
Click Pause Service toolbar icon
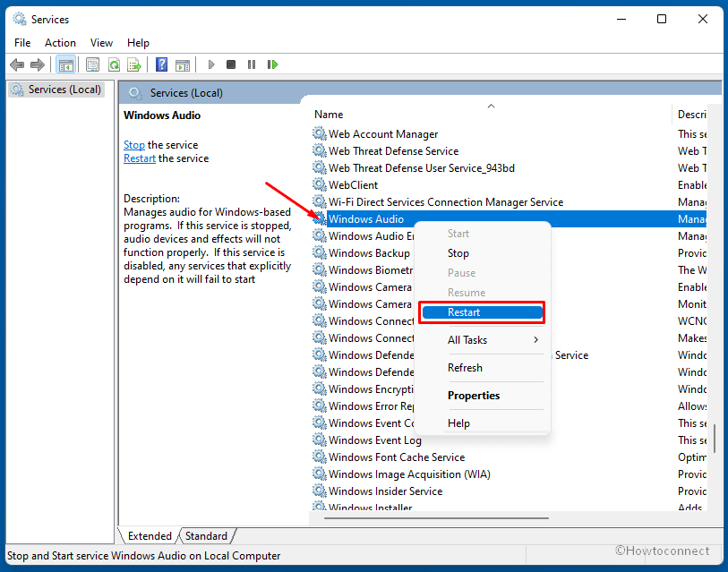click(x=252, y=64)
